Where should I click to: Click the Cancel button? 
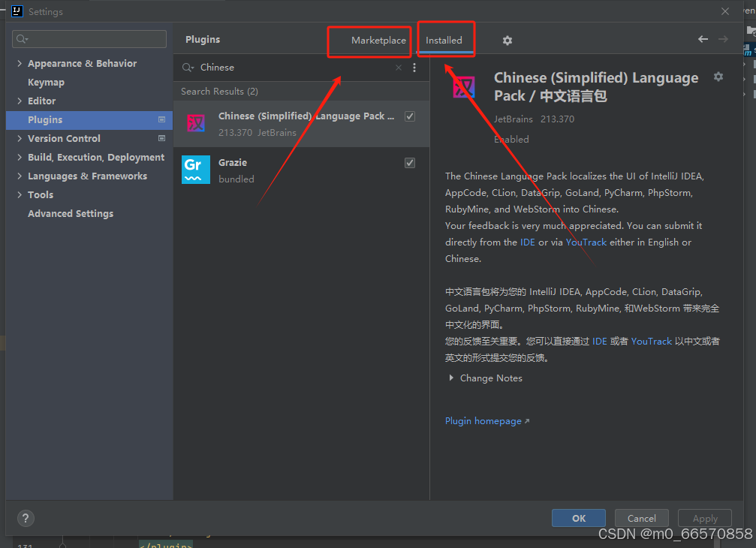pyautogui.click(x=642, y=518)
